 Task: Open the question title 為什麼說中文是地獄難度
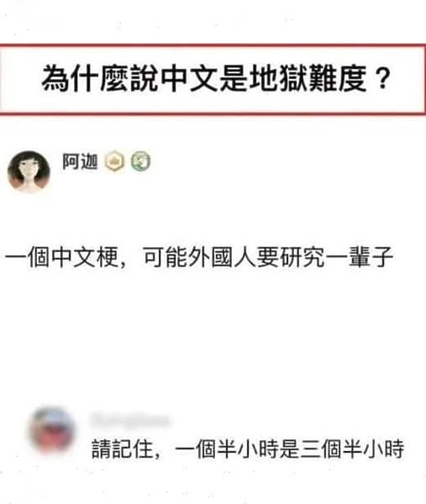coord(215,78)
